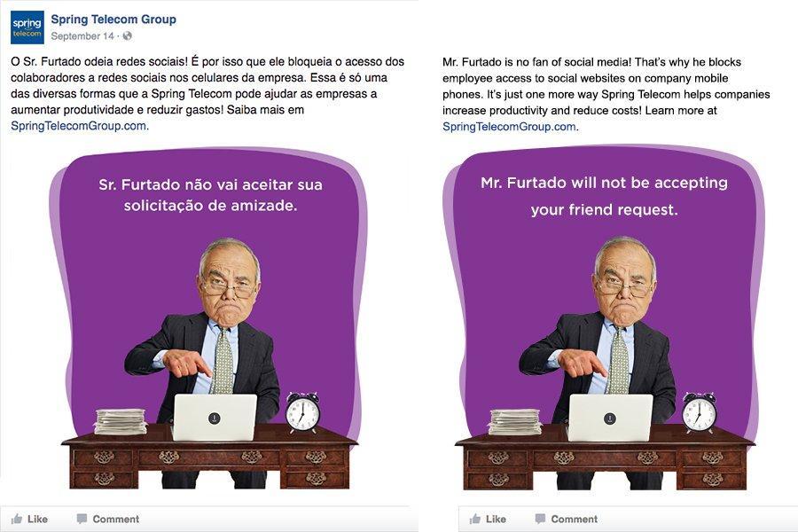This screenshot has width=798, height=532.
Task: Open the Portuguese 'Sr. Furtado' ad headline
Action: (211, 195)
